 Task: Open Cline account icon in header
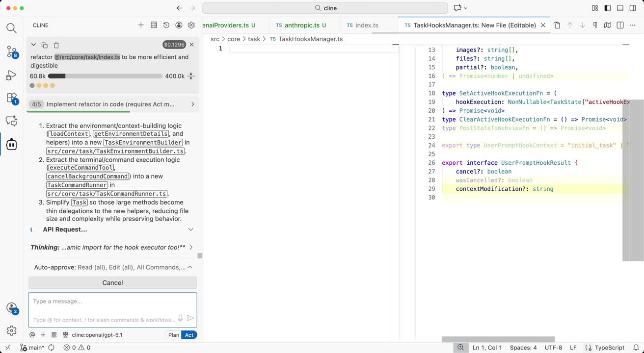pos(179,25)
